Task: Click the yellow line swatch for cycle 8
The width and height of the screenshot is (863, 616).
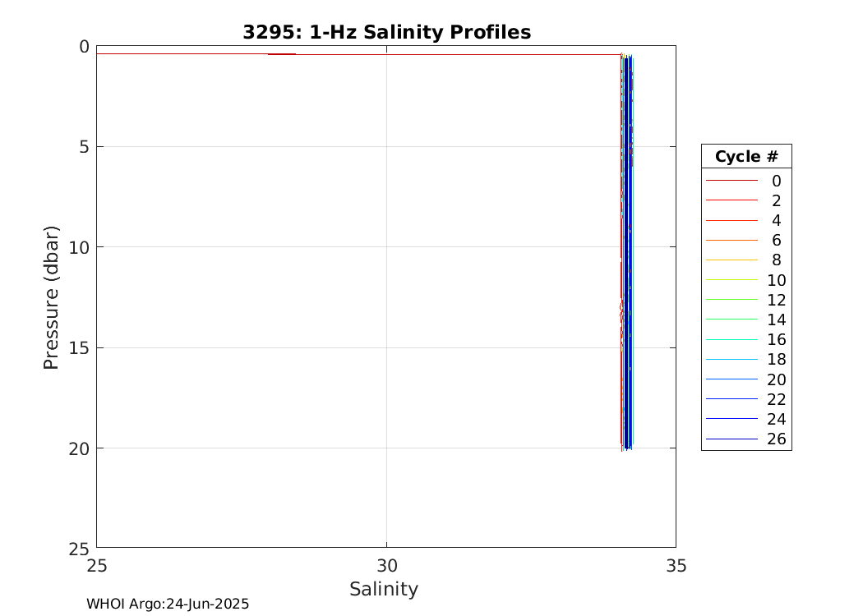Action: point(732,260)
